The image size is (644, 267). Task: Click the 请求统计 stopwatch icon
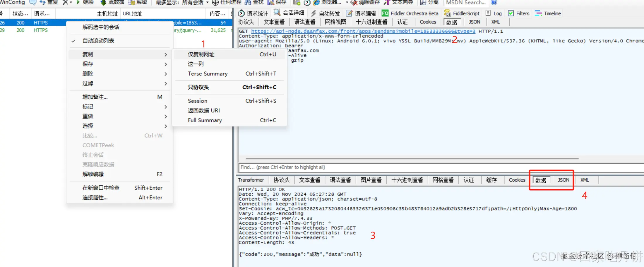click(x=241, y=13)
